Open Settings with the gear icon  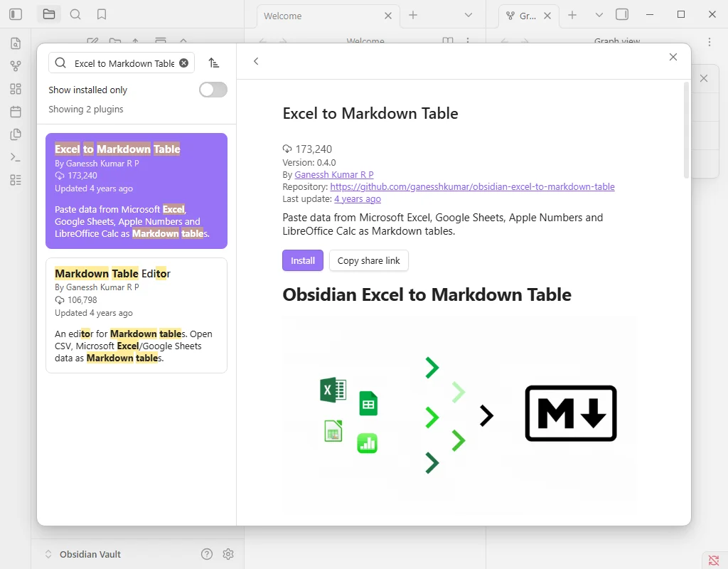point(228,553)
